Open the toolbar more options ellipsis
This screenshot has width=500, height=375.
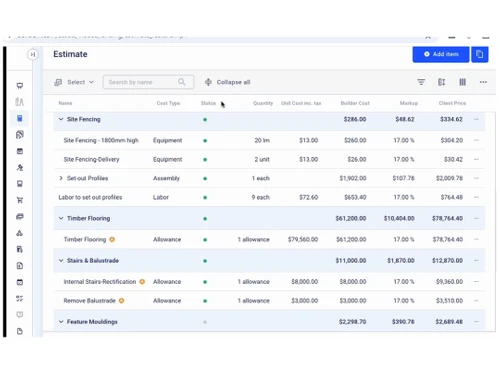pos(483,82)
